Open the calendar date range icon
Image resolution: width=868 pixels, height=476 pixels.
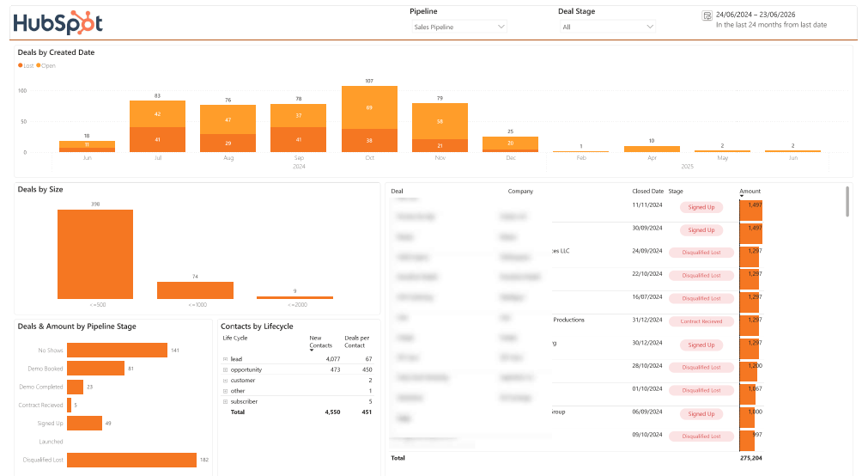[707, 15]
